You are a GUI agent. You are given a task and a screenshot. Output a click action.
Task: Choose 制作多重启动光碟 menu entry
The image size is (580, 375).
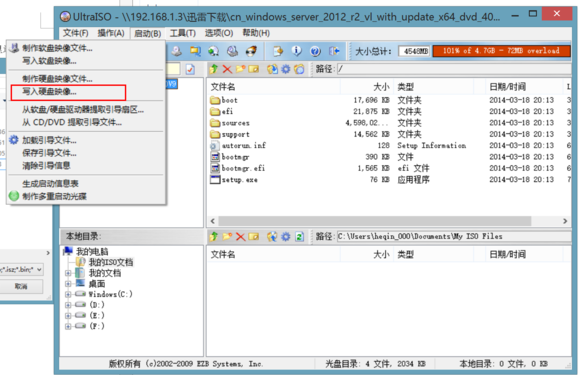86,196
